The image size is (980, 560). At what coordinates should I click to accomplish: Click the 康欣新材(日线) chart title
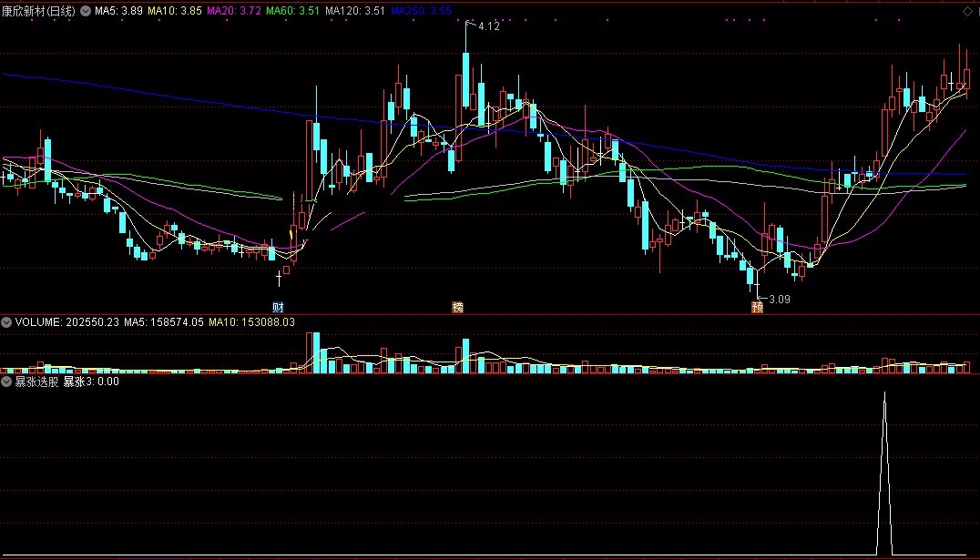[x=38, y=11]
